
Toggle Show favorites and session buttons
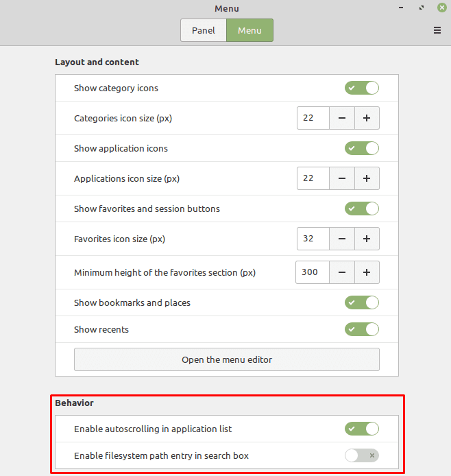coord(362,209)
